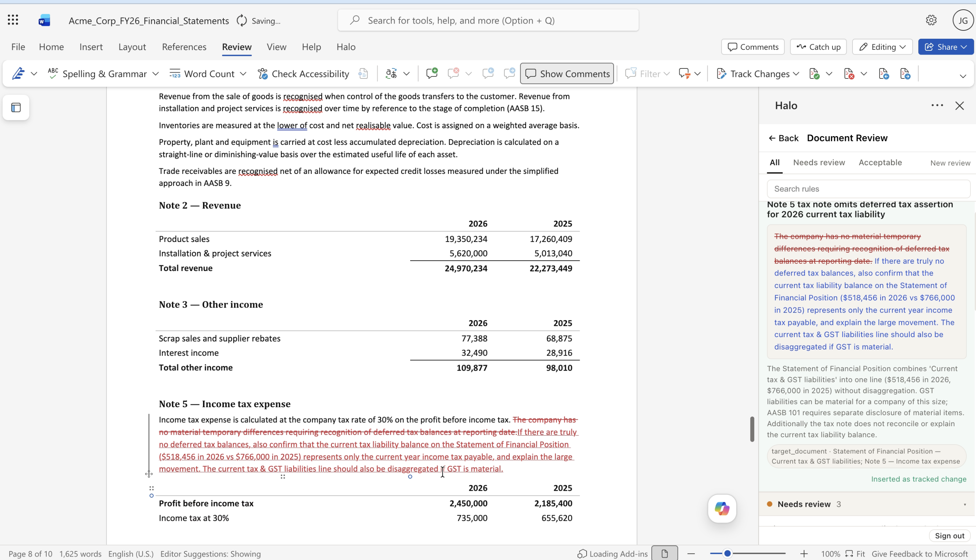Open the Filter comments dropdown
Screen dimensions: 976x560
pos(647,74)
